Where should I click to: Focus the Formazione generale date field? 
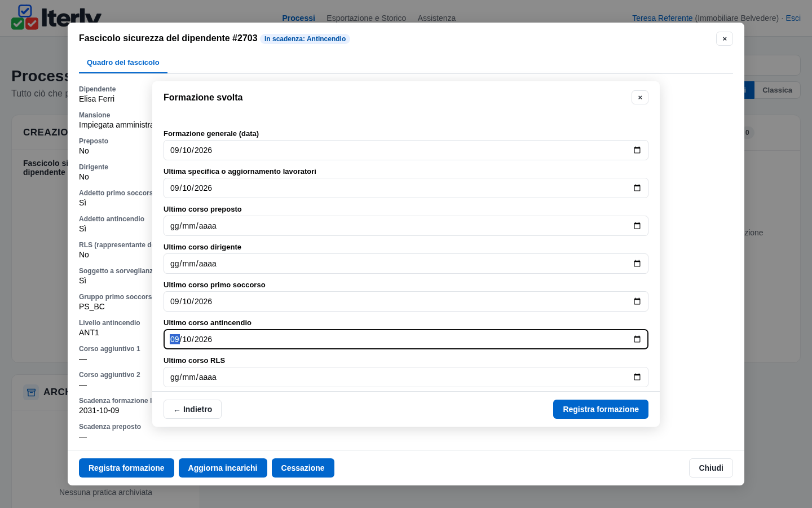[x=406, y=150]
